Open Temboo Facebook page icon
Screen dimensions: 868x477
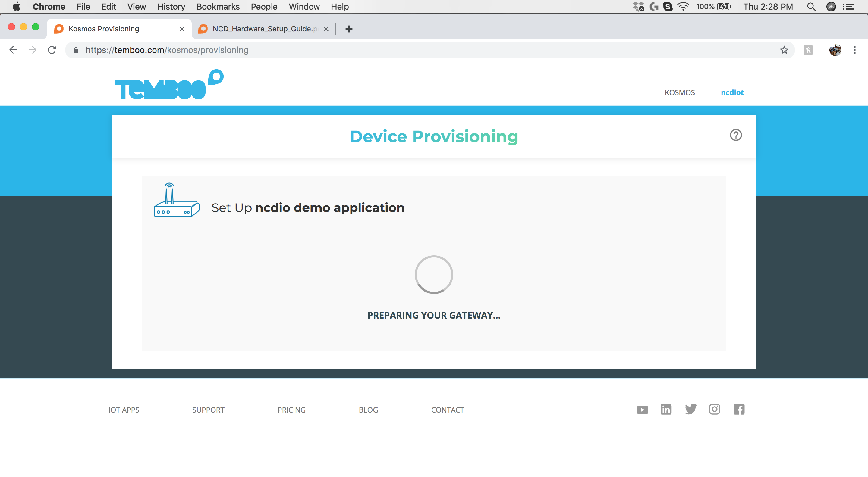click(739, 409)
